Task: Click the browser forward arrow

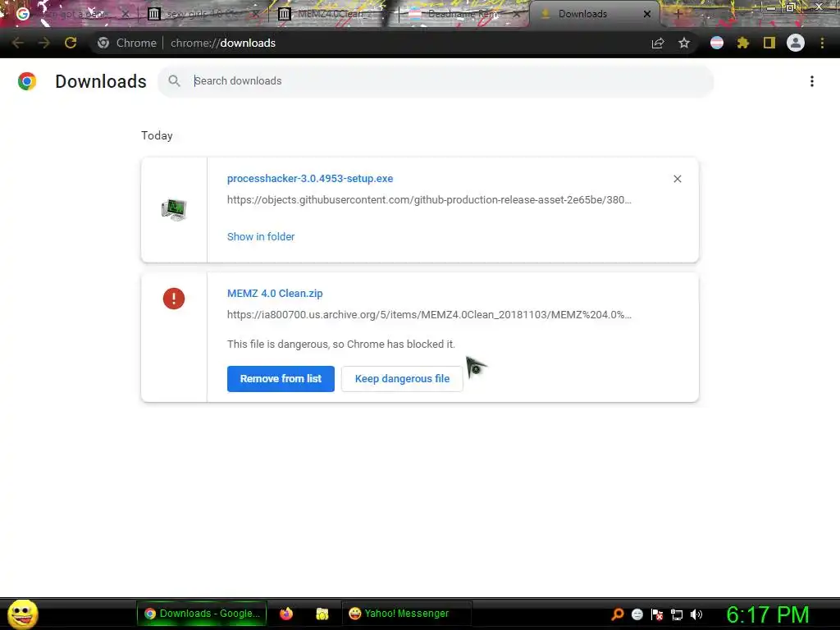Action: [x=44, y=43]
